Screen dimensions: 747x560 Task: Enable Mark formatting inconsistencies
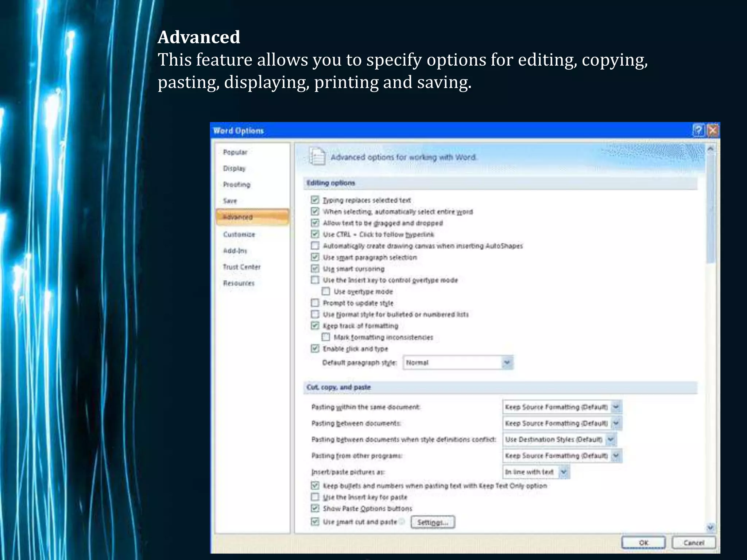coord(326,337)
